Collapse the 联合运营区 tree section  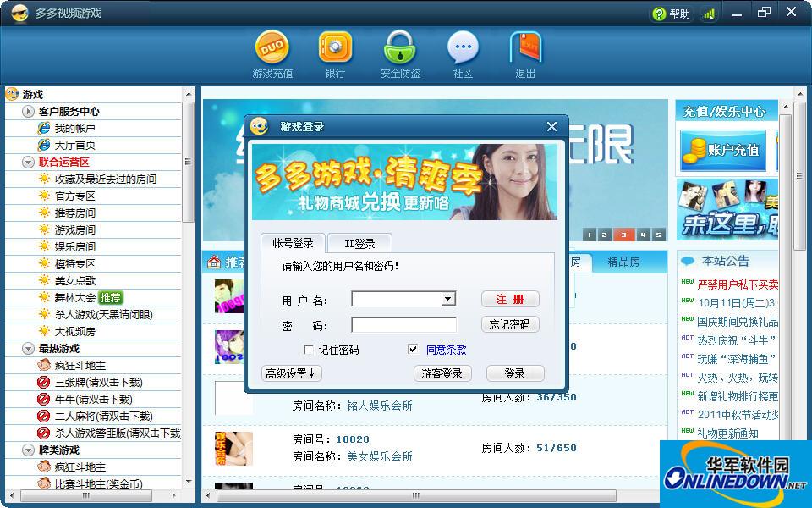[x=28, y=162]
